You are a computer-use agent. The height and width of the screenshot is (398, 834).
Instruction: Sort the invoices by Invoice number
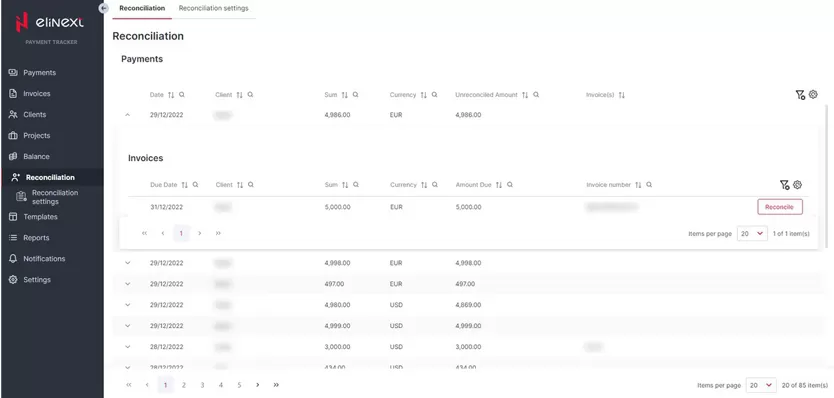(x=638, y=185)
